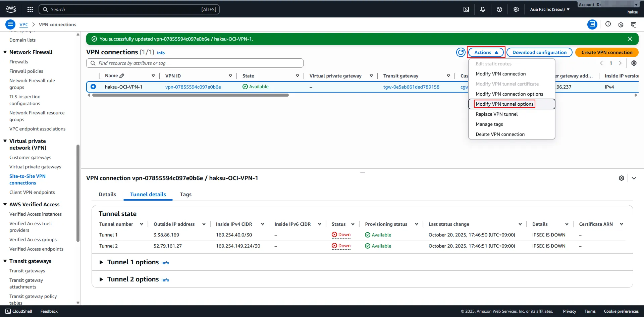Image resolution: width=644 pixels, height=317 pixels.
Task: Switch to the Details tab
Action: (x=107, y=195)
